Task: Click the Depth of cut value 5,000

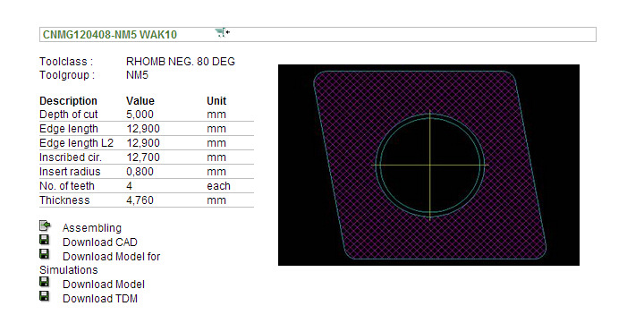Action: click(140, 115)
